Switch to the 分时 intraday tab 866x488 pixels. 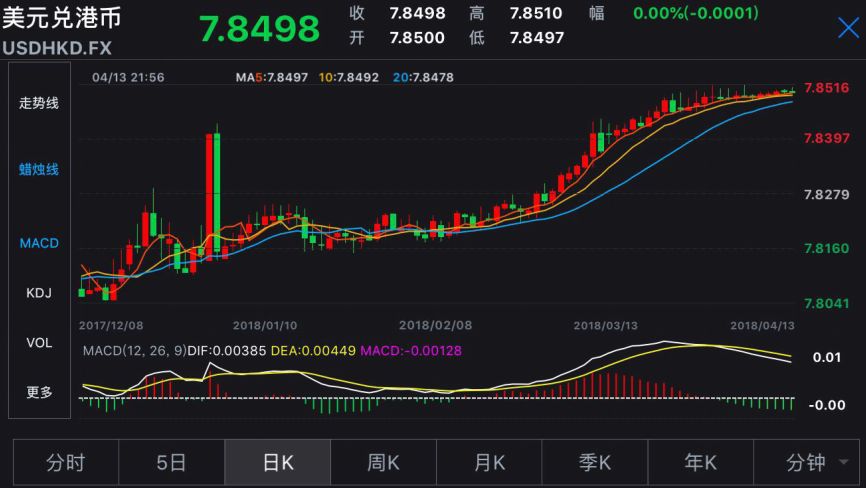(x=66, y=462)
